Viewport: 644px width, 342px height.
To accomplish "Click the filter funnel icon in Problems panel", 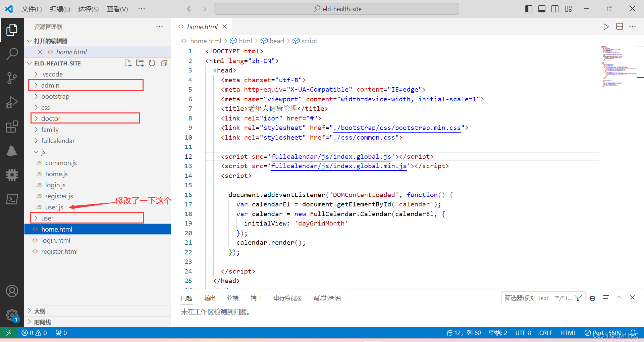I will pos(578,298).
